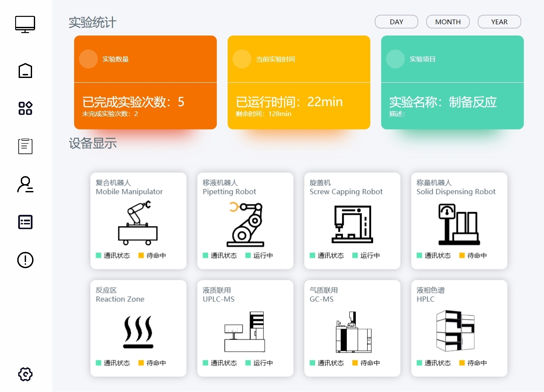
Task: Click the 实验项目 card header label
Action: click(423, 59)
